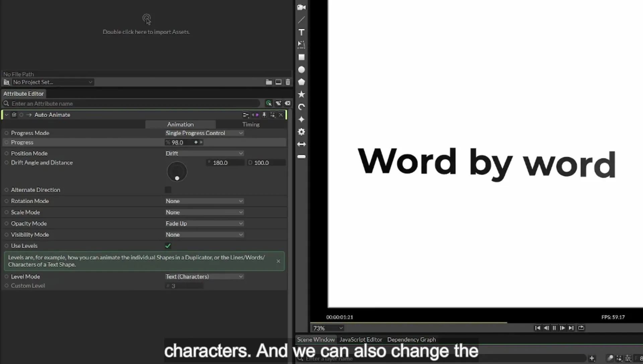Select the Text tool in the toolbar
This screenshot has width=643, height=364.
301,32
